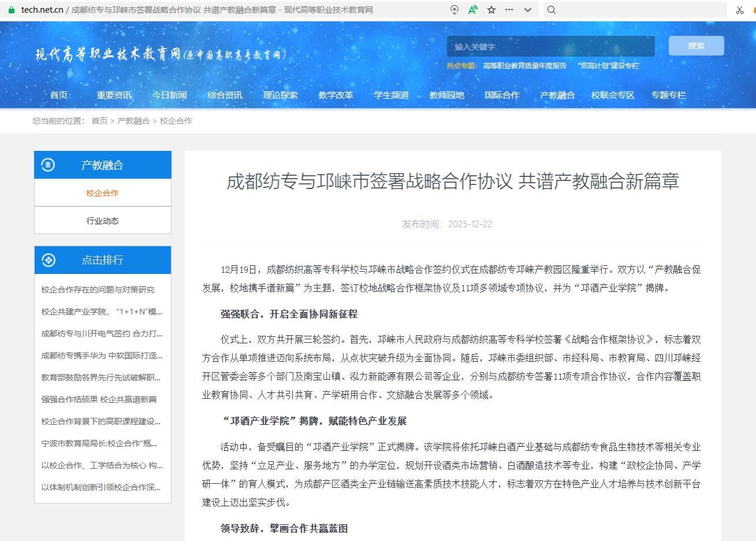Open the 产教融合 navigation menu item
This screenshot has height=541, width=756.
tap(557, 95)
